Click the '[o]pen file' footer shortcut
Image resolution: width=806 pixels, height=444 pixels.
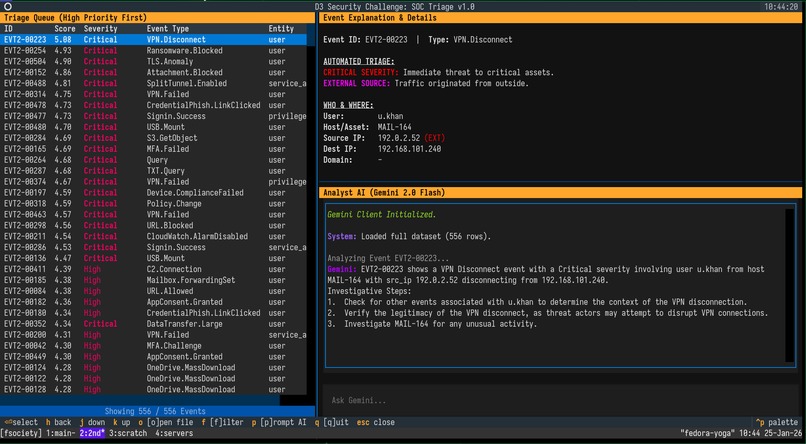coord(166,422)
